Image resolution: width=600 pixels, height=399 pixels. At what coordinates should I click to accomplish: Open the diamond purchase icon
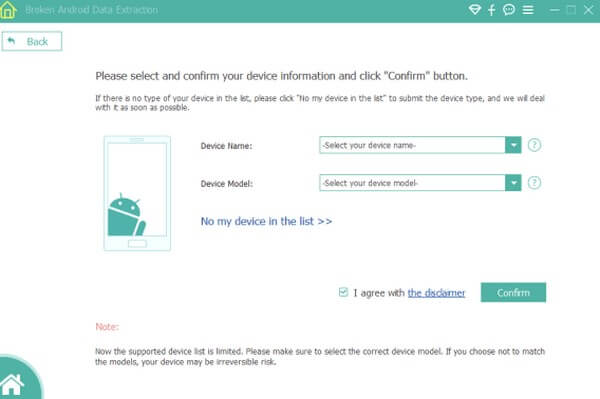coord(474,10)
